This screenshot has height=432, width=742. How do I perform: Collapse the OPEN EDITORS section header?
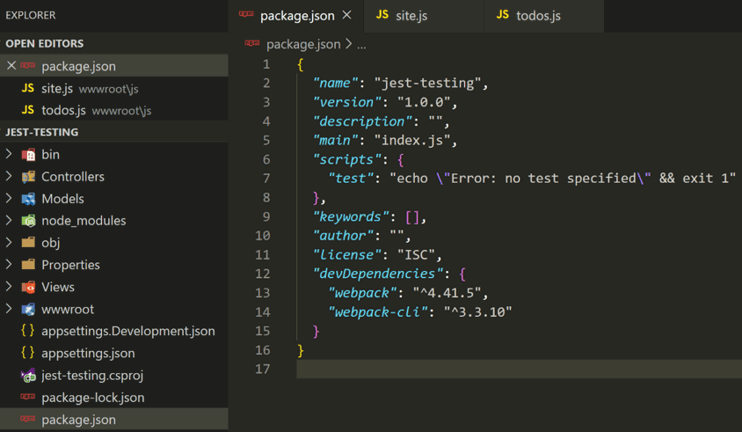coord(114,44)
